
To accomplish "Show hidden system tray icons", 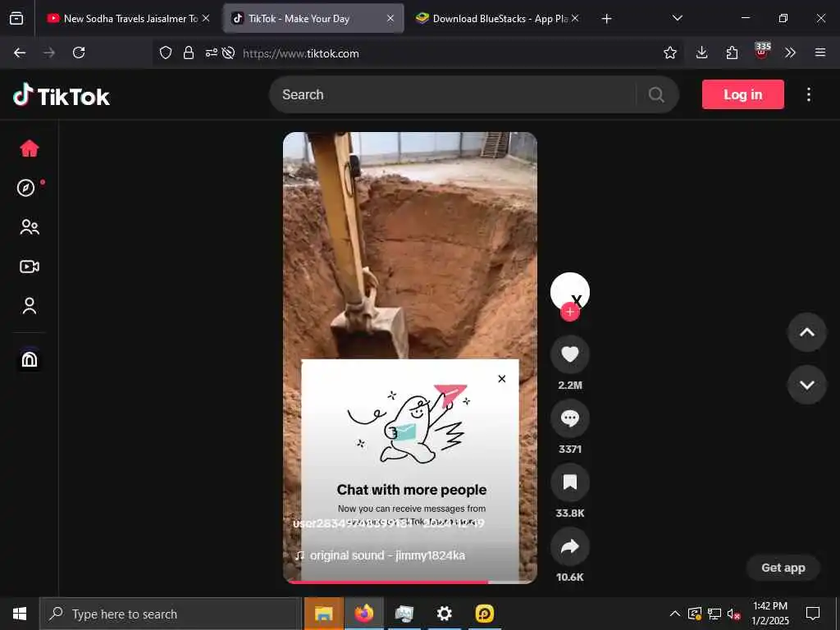I will click(675, 614).
